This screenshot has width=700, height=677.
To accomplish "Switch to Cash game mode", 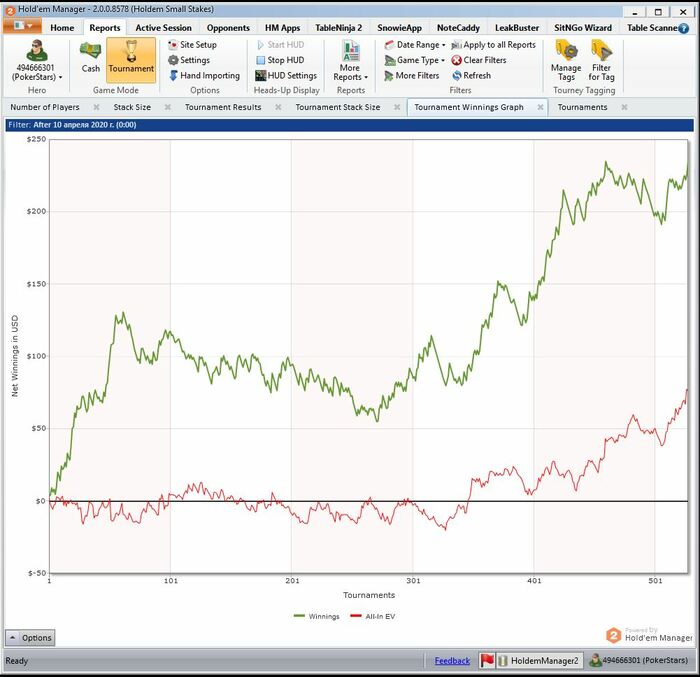I will tap(91, 58).
